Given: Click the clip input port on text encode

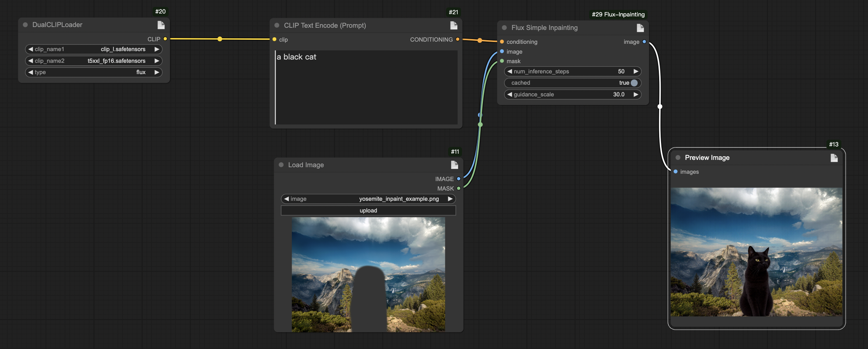Looking at the screenshot, I should (274, 39).
